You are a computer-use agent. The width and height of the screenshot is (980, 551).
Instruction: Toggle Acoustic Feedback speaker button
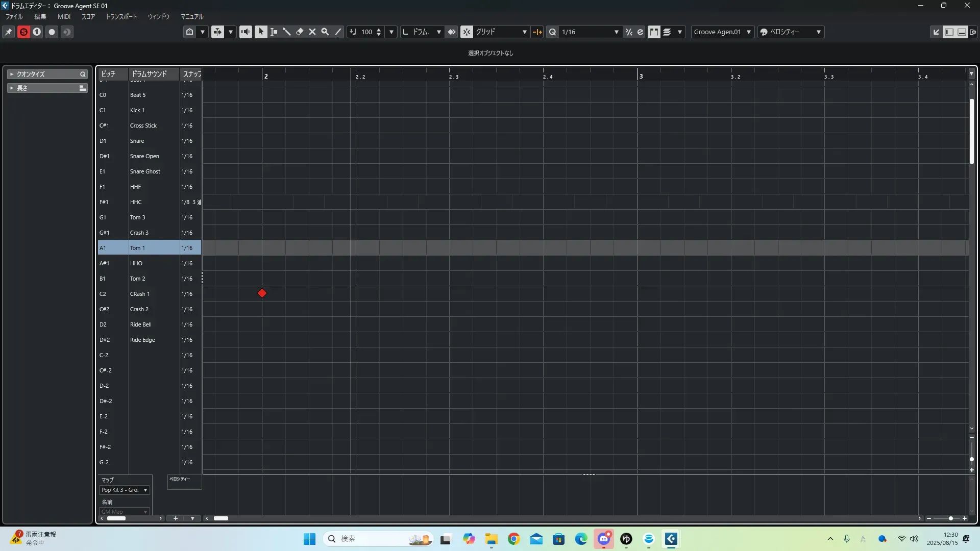pyautogui.click(x=246, y=32)
